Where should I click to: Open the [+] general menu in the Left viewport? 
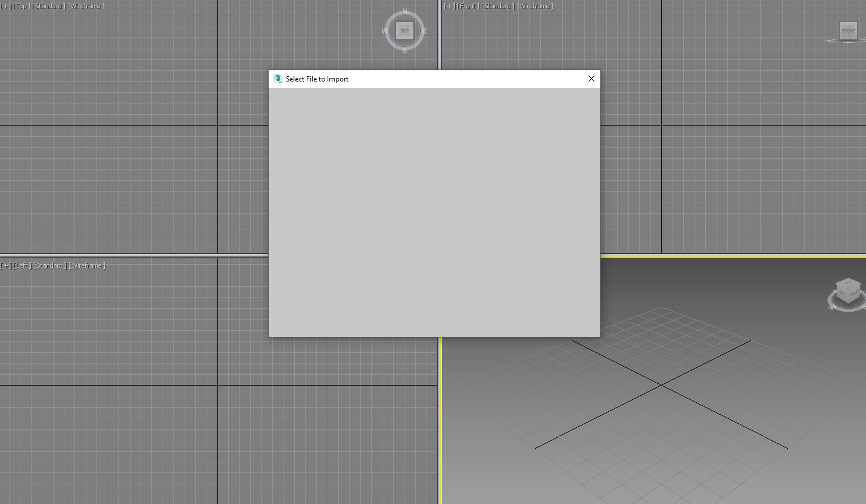coord(5,265)
